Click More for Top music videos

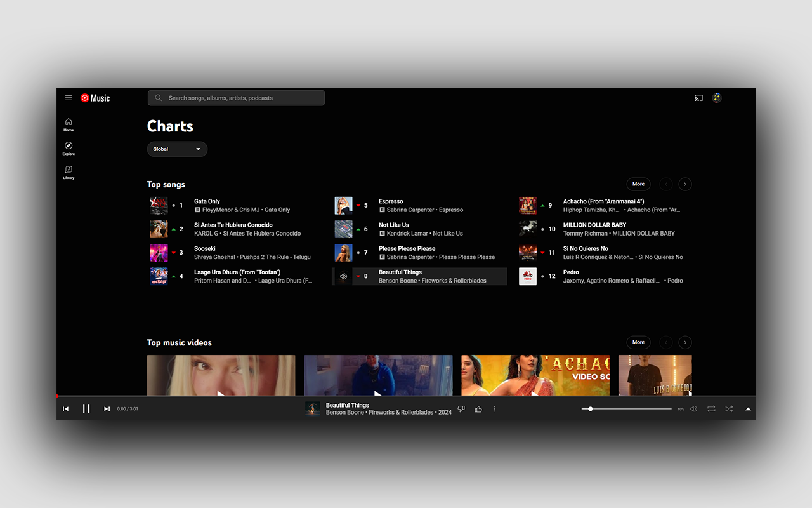tap(638, 342)
